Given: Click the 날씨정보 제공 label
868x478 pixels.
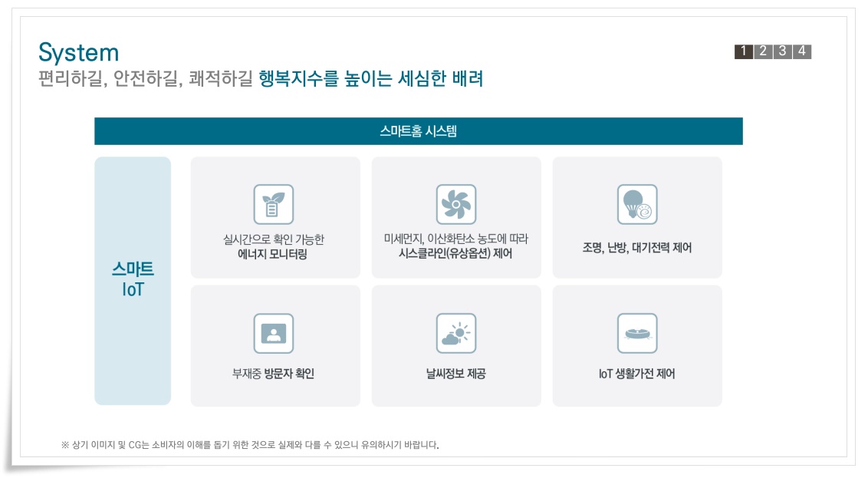Looking at the screenshot, I should point(456,374).
